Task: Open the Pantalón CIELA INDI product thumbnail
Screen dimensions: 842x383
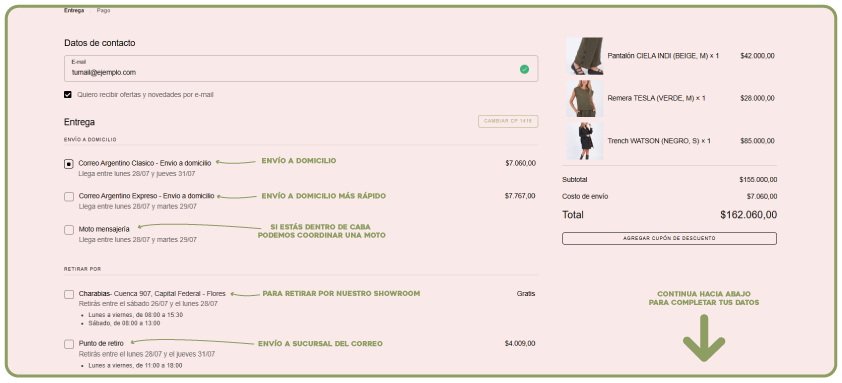Action: click(584, 56)
